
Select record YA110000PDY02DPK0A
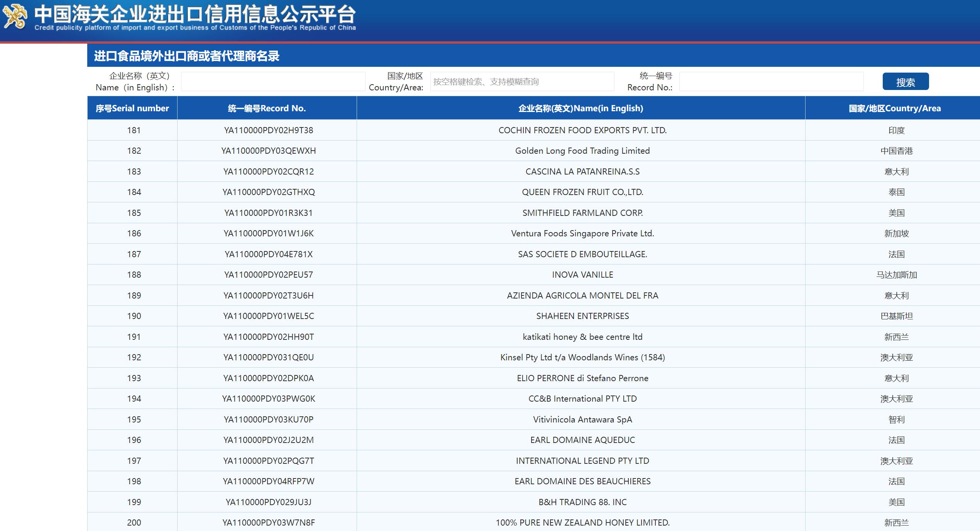[x=269, y=378]
